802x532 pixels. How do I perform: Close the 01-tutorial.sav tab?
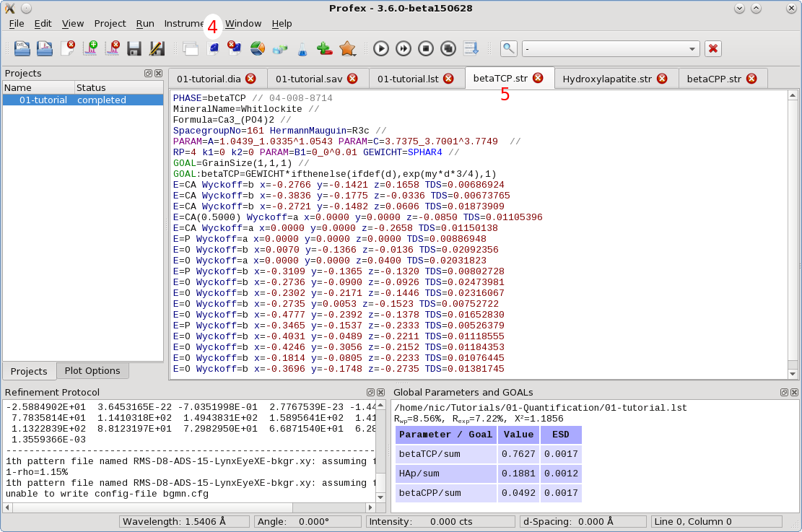click(x=352, y=78)
